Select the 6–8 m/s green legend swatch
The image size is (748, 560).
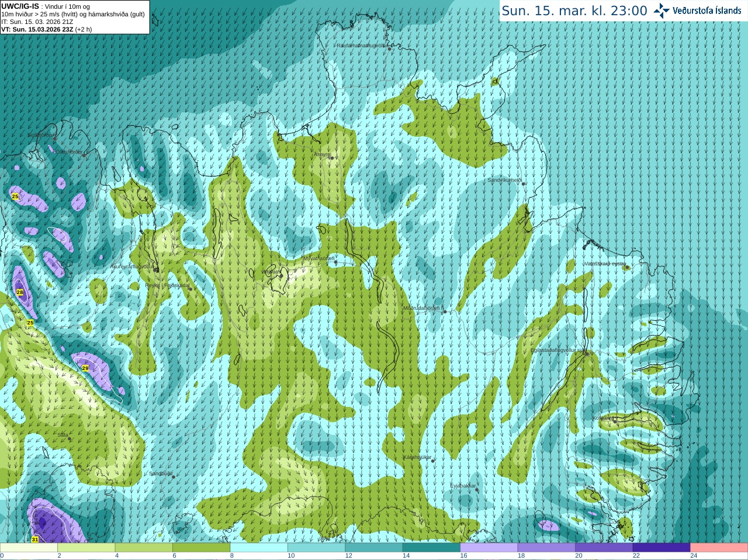pos(201,548)
